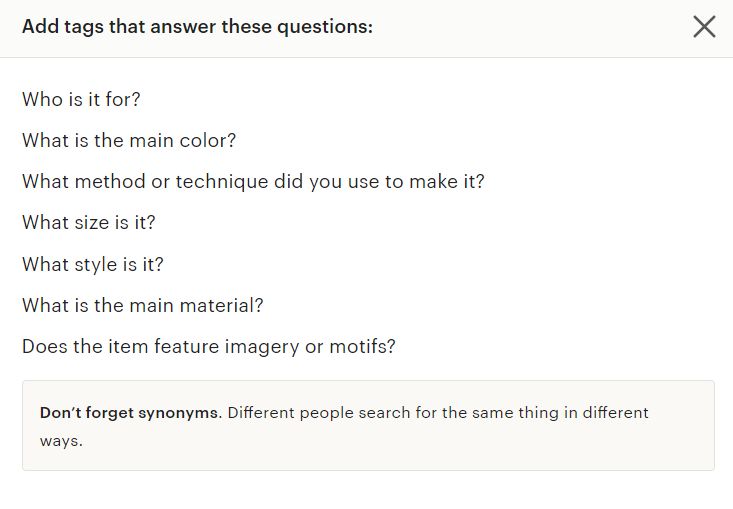Select the 'What size is it?' question
This screenshot has height=509, width=733.
pos(89,223)
